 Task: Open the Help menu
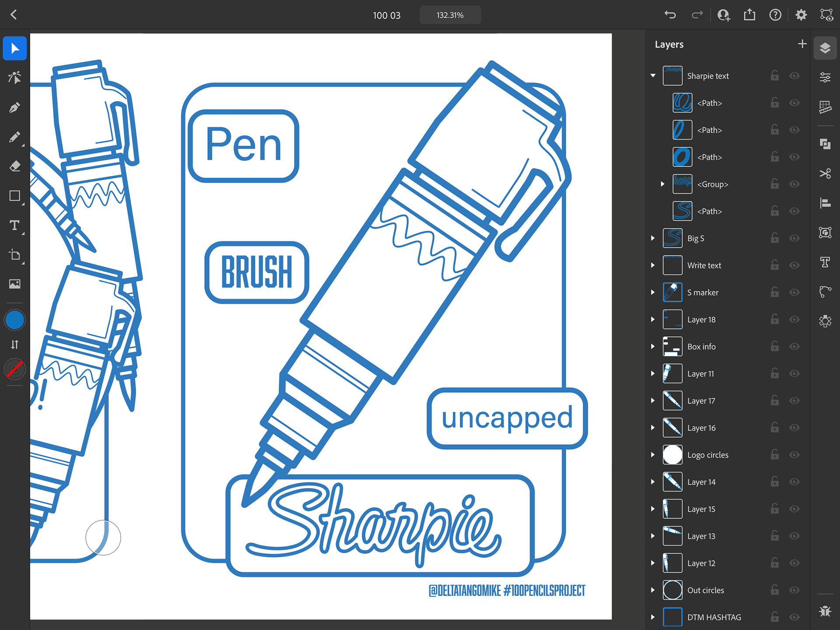(775, 15)
